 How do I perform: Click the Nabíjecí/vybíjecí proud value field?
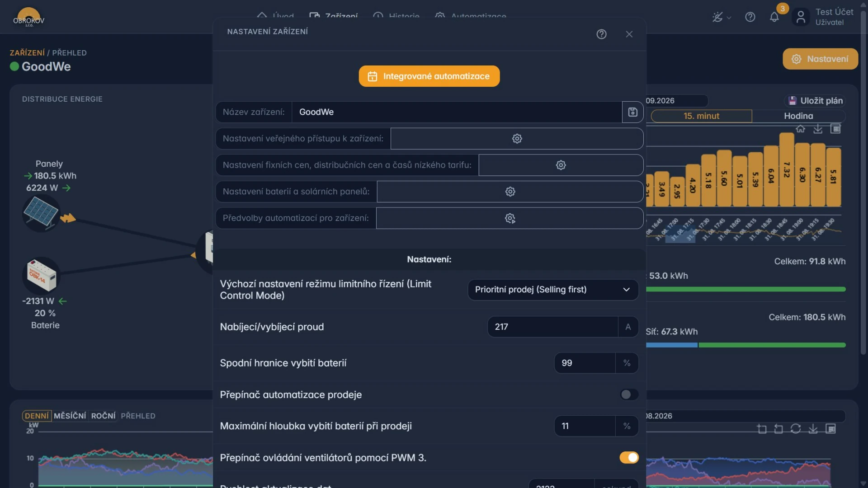coord(552,327)
